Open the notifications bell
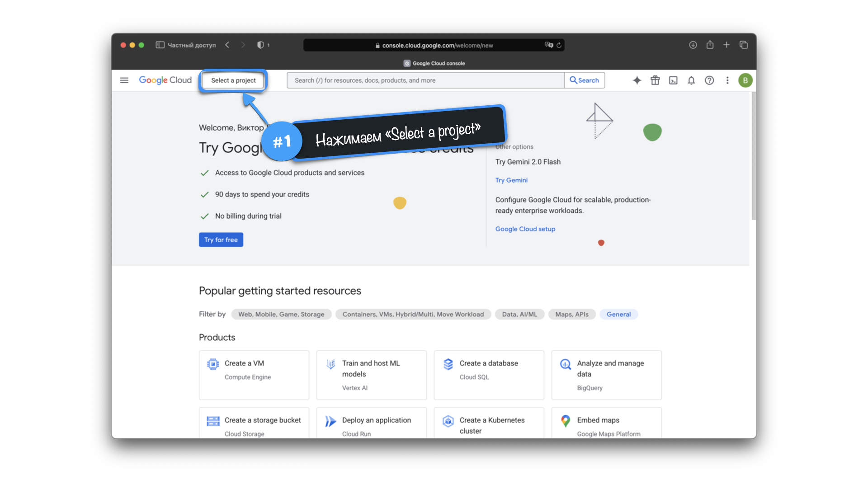The width and height of the screenshot is (868, 488). tap(691, 80)
